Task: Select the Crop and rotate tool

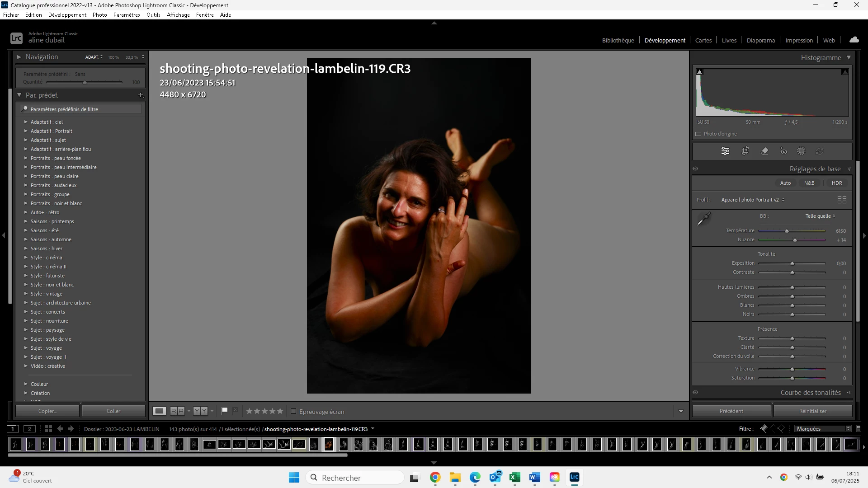Action: click(745, 151)
